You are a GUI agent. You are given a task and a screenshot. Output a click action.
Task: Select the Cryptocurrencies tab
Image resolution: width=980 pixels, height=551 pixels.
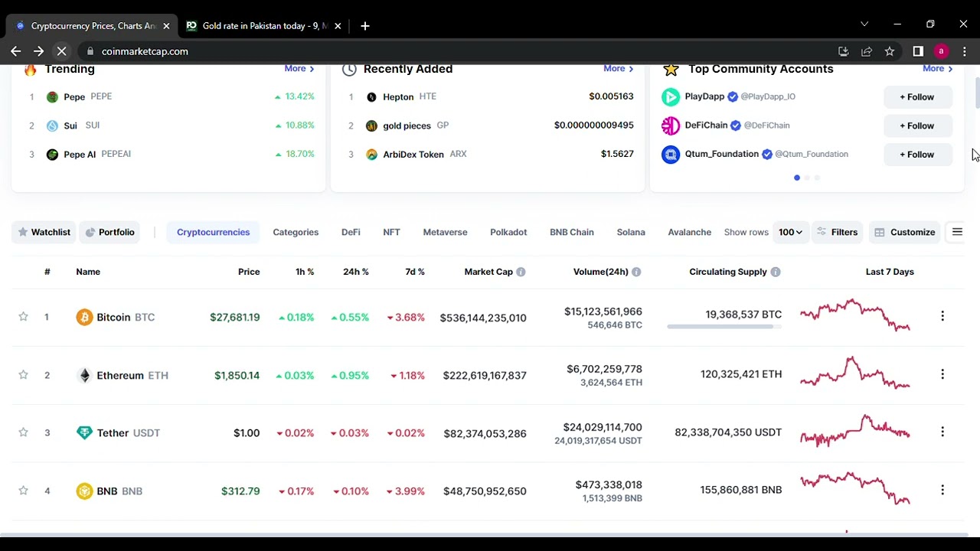coord(213,232)
